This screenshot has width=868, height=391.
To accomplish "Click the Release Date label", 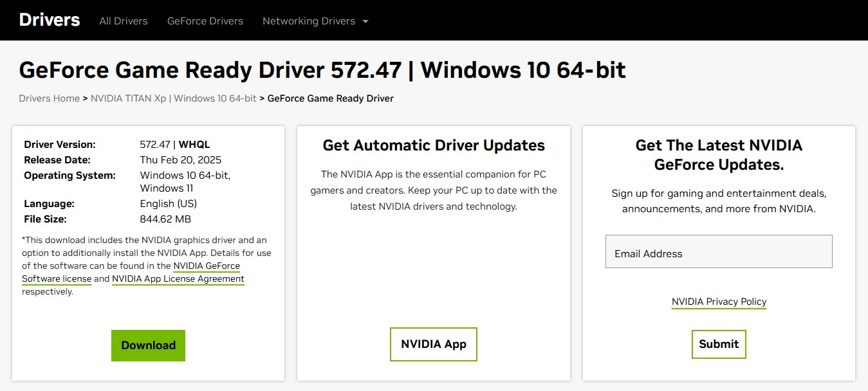I will click(57, 159).
